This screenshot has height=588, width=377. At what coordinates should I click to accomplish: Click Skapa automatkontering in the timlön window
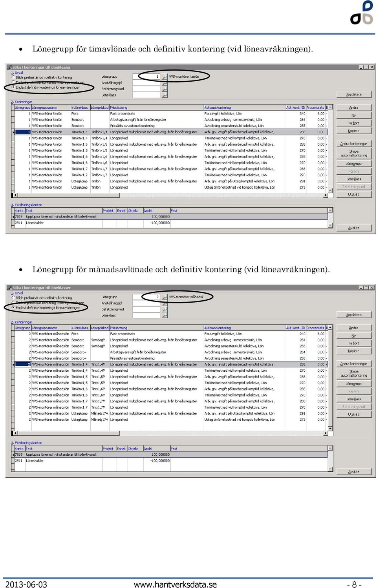coord(354,153)
